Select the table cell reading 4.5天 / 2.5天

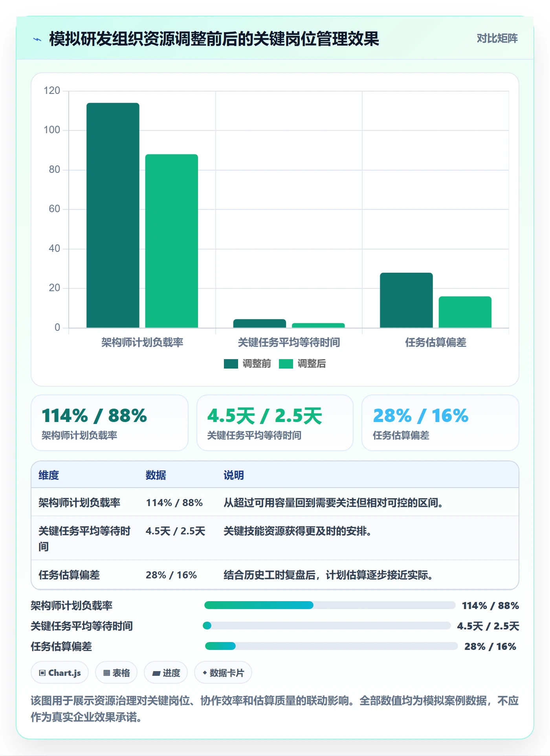pyautogui.click(x=176, y=531)
